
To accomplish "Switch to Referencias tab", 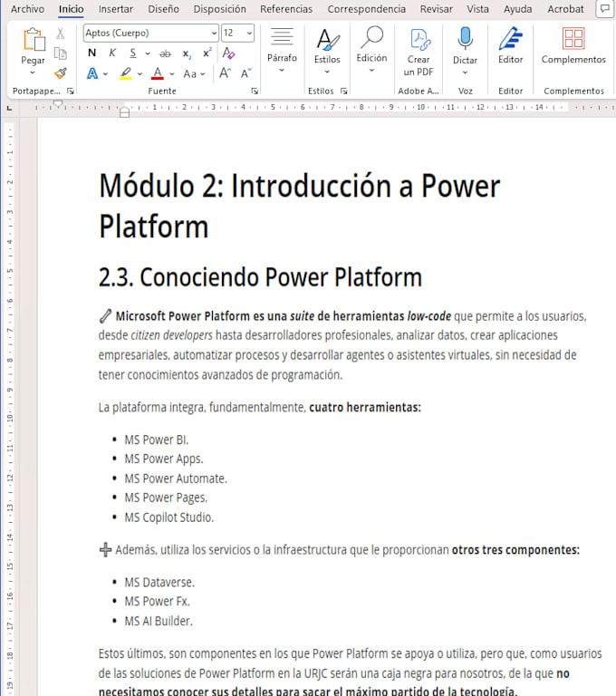I will pyautogui.click(x=286, y=9).
